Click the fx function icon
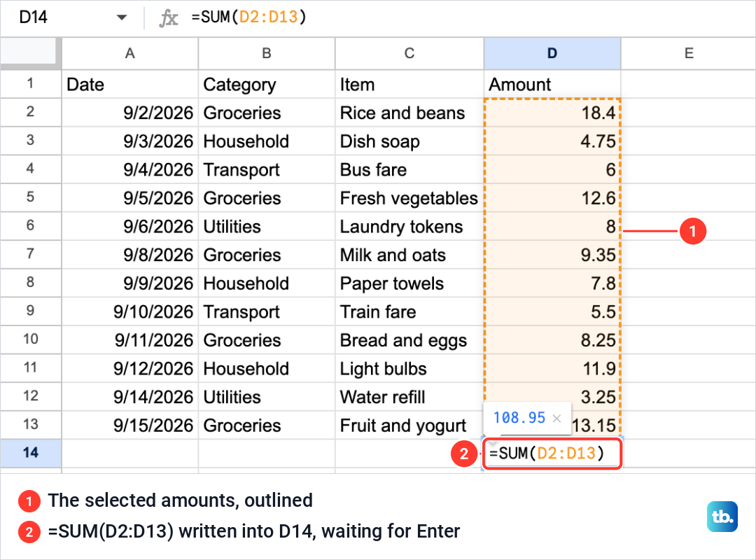The image size is (756, 560). [168, 18]
